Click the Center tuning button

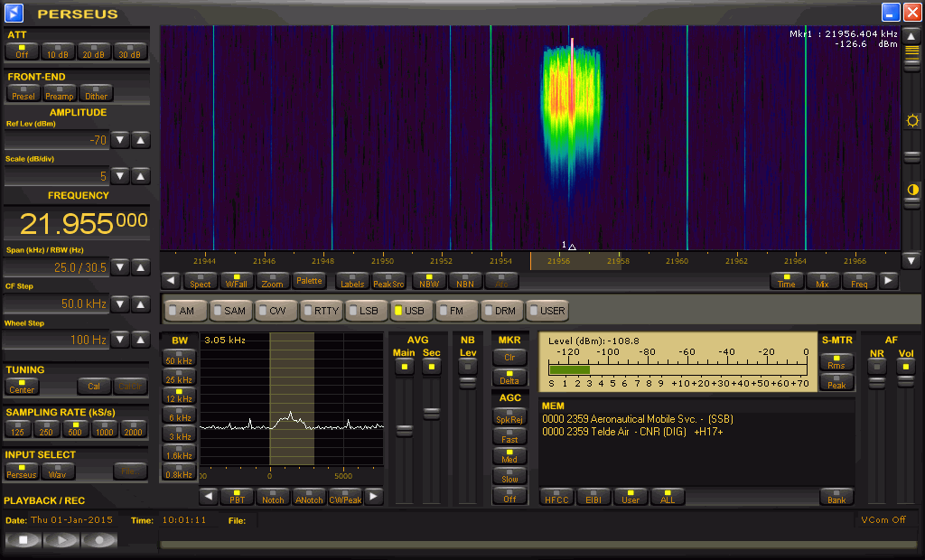(22, 386)
